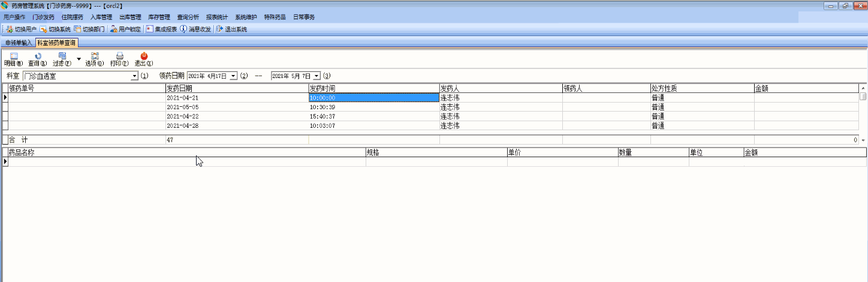Viewport: 868px width, 282px height.
Task: Open the 系统维护 menu
Action: tap(246, 17)
